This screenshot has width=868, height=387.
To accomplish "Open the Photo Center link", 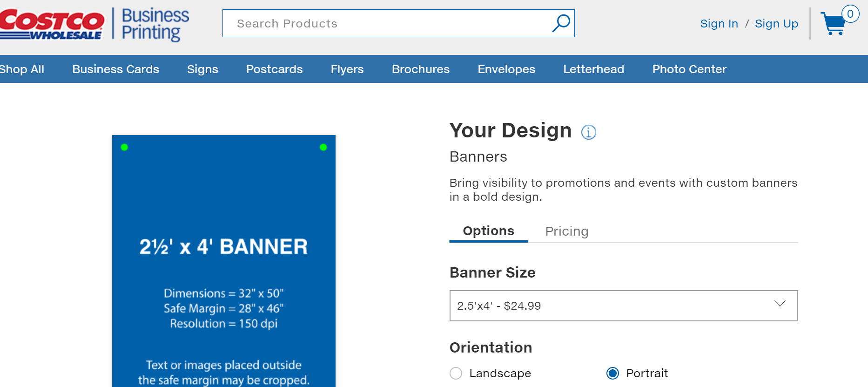I will click(x=689, y=69).
